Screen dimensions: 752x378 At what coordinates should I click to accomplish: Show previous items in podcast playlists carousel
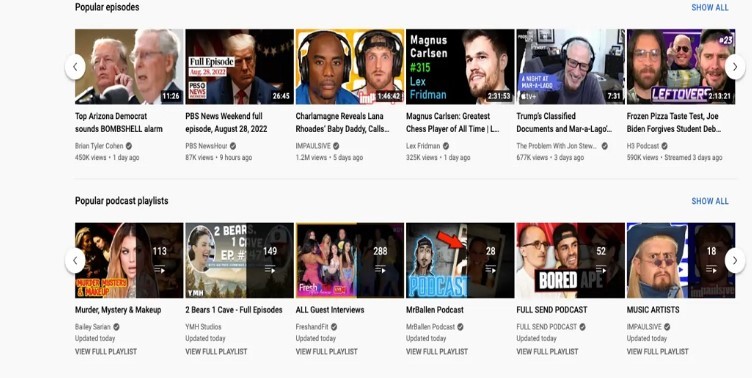pyautogui.click(x=75, y=261)
